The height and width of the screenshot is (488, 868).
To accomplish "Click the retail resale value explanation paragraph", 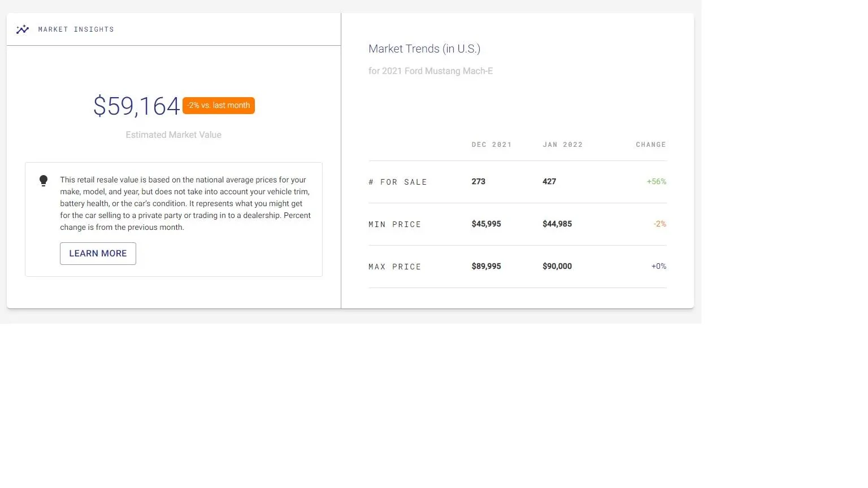I will (x=185, y=204).
